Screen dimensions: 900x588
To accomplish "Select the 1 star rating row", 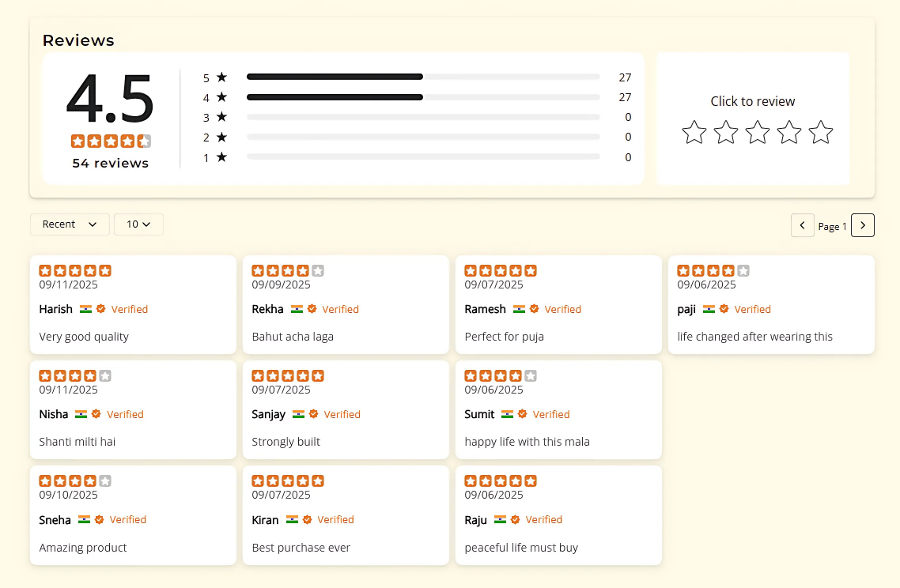I will pos(422,156).
